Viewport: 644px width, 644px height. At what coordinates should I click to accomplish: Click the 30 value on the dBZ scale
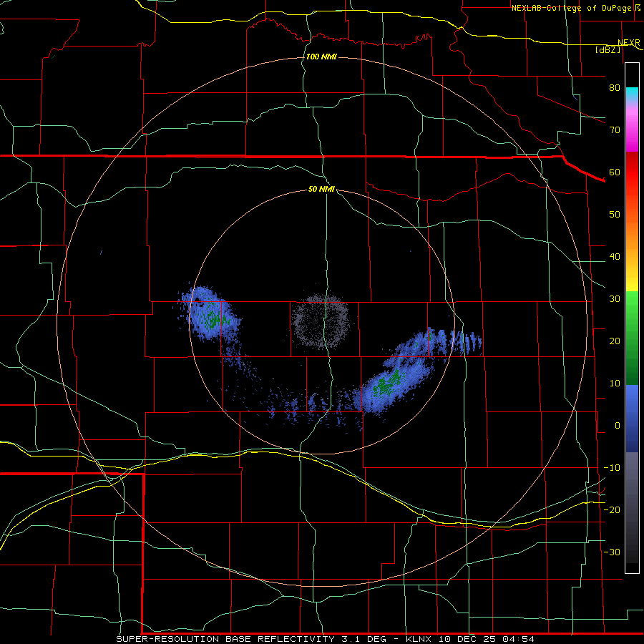point(615,298)
